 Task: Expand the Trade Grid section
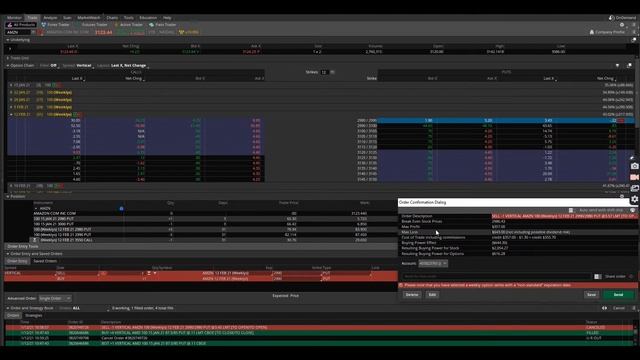pos(8,58)
